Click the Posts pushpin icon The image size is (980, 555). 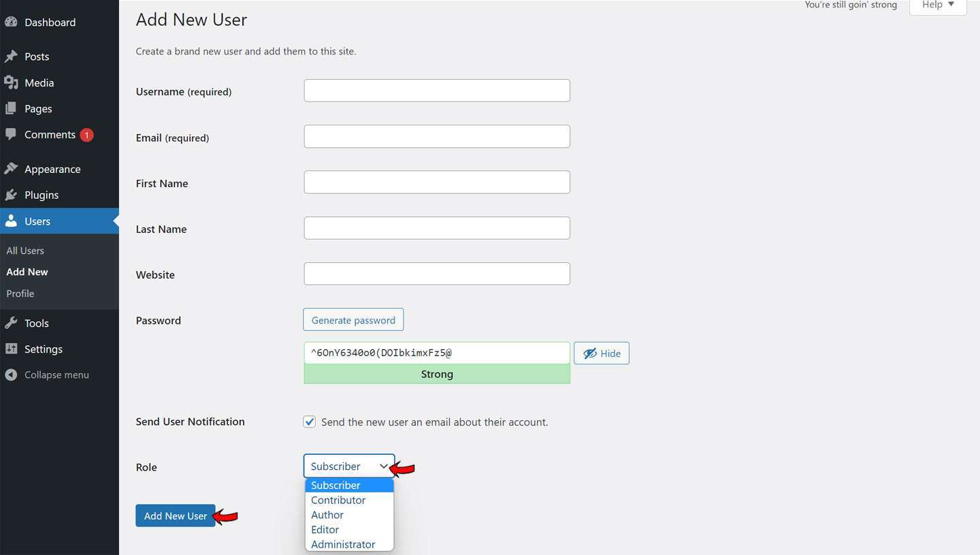11,56
